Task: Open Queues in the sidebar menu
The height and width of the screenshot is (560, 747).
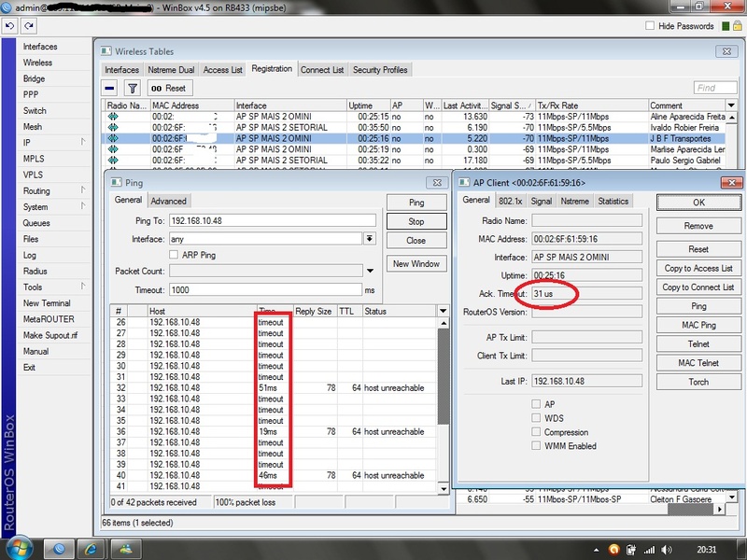Action: click(x=36, y=223)
